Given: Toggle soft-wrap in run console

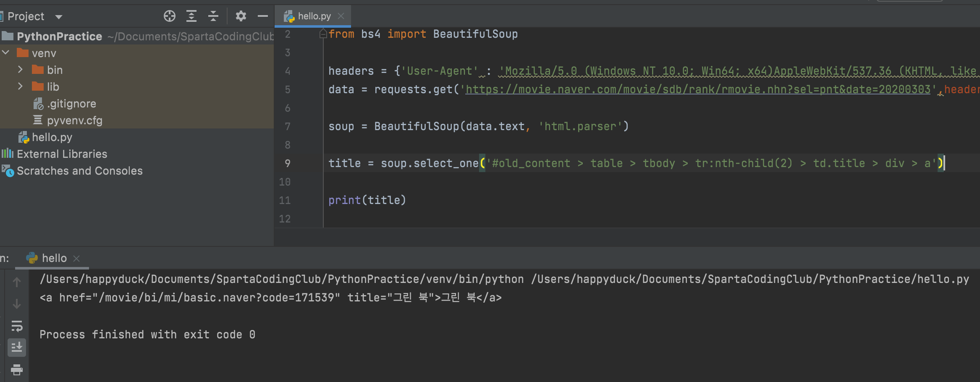Looking at the screenshot, I should (17, 326).
